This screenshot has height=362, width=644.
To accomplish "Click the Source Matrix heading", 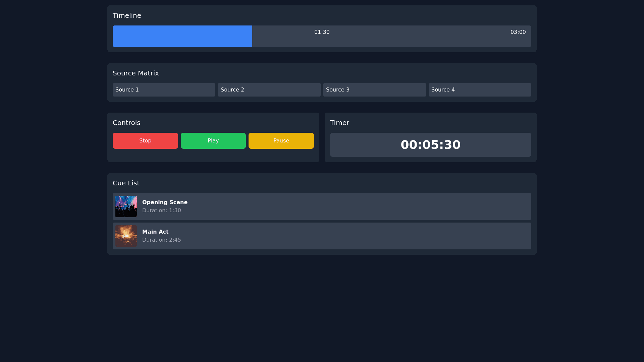I will (136, 73).
